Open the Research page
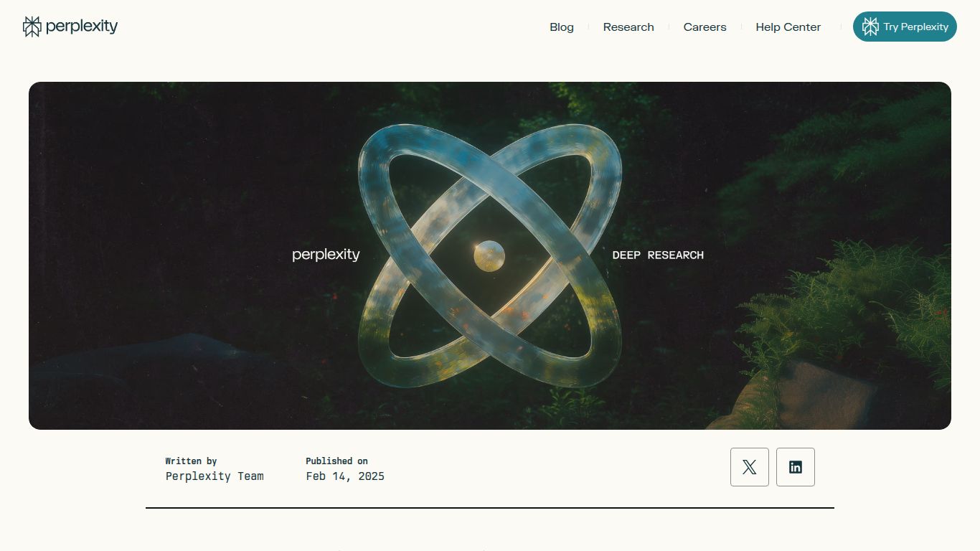980x551 pixels. coord(628,27)
